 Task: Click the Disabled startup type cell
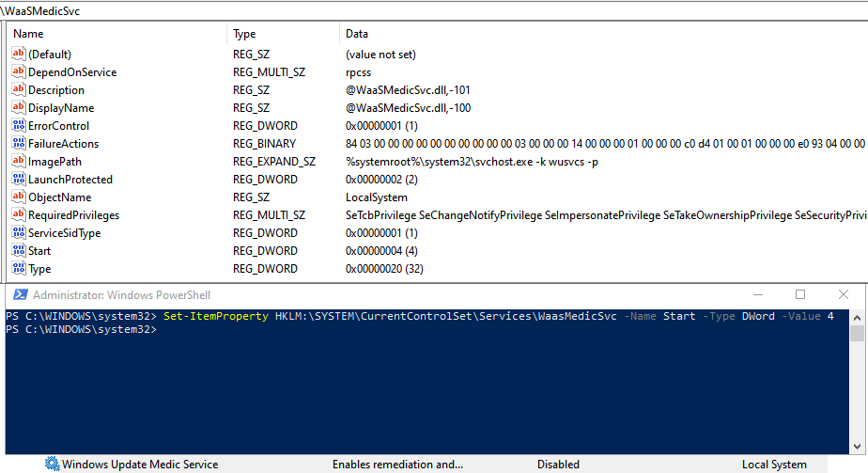558,464
